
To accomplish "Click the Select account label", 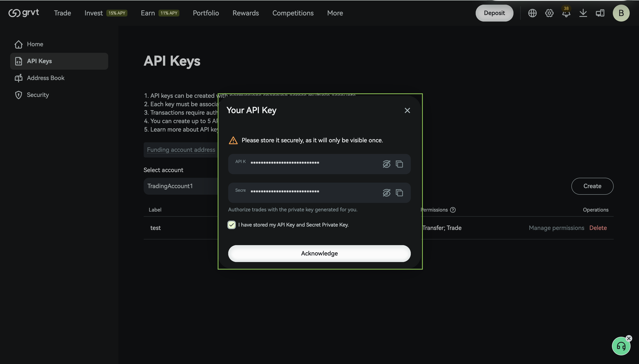I will point(163,170).
